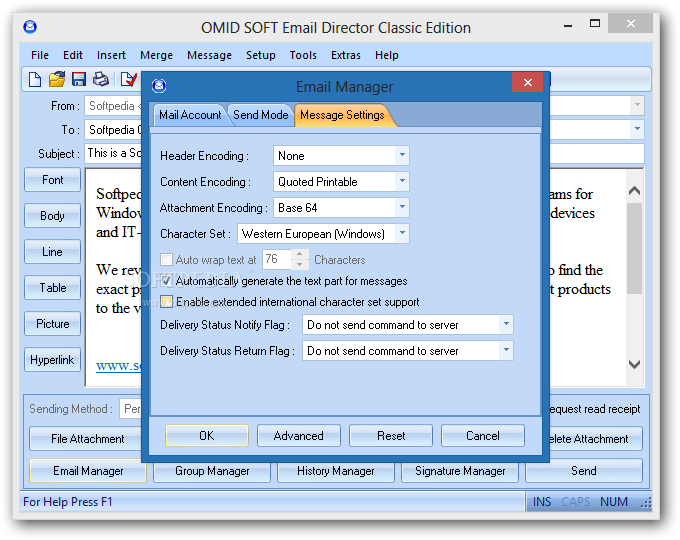Expand Delivery Status Notify Flag dropdown
This screenshot has width=680, height=540.
point(506,324)
